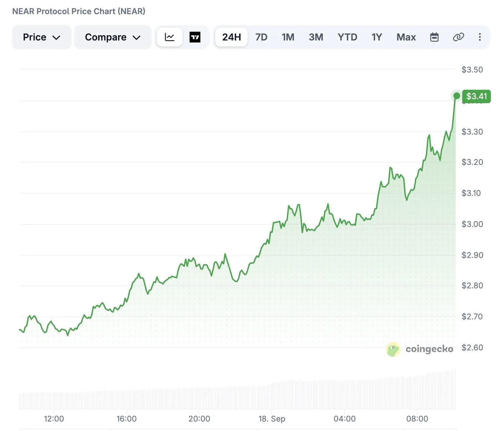Select the 24H time range
The height and width of the screenshot is (431, 504).
(x=232, y=37)
